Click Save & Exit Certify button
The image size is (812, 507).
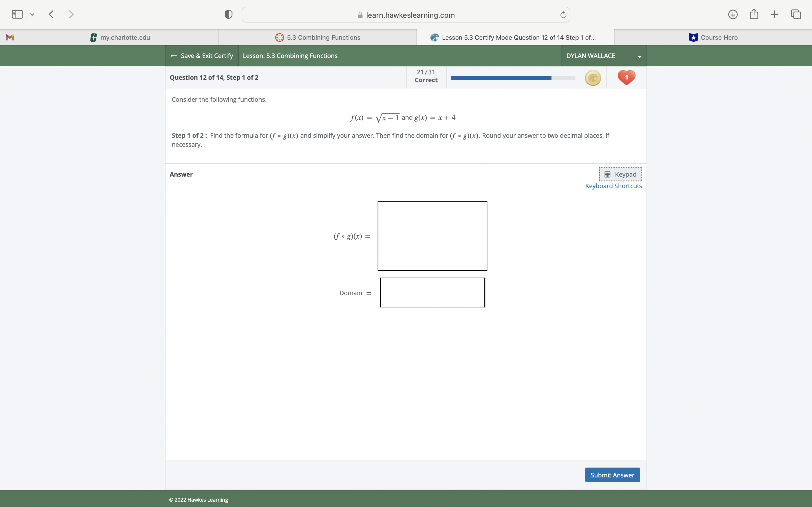click(202, 56)
